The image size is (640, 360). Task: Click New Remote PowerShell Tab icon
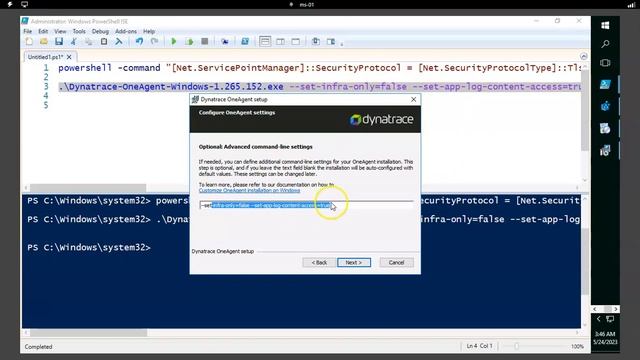tap(224, 42)
